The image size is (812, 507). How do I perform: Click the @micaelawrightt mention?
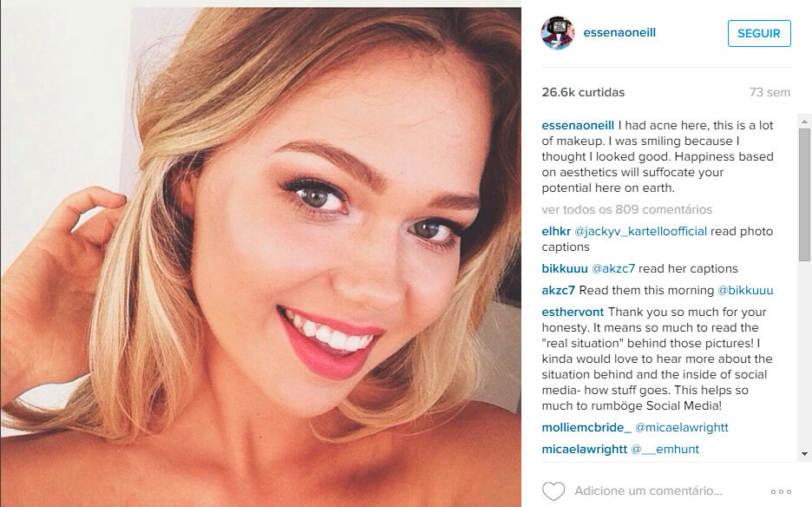click(682, 427)
